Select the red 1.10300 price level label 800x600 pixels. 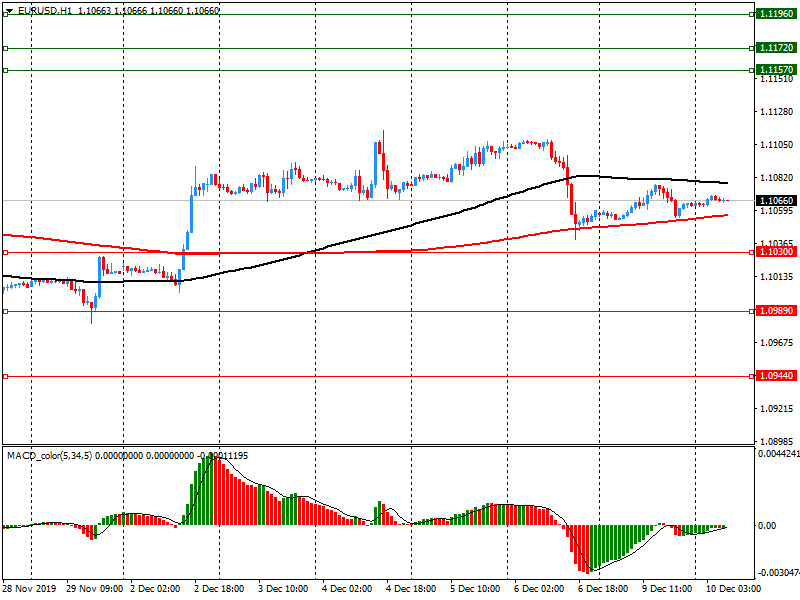pos(776,252)
